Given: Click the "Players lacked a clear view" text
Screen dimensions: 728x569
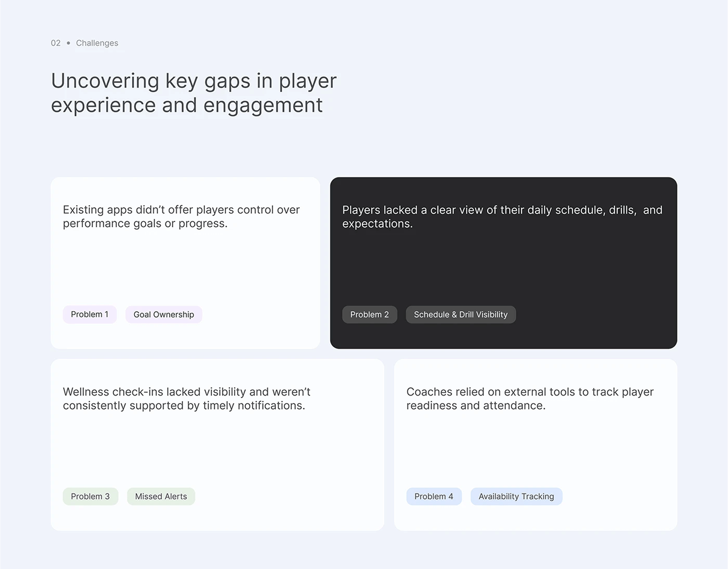Looking at the screenshot, I should tap(502, 217).
